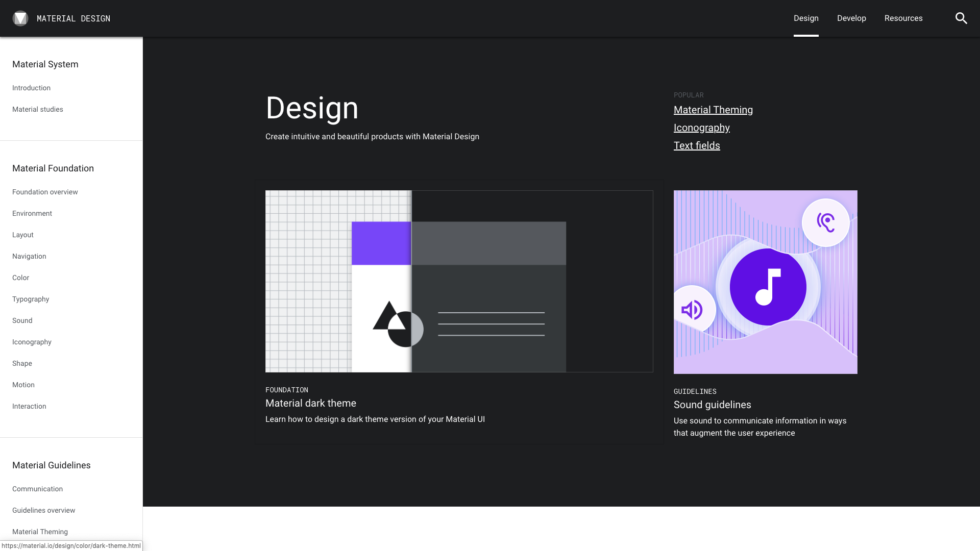Navigate to Motion in the sidebar
Screen dimensions: 980x551
click(x=23, y=385)
